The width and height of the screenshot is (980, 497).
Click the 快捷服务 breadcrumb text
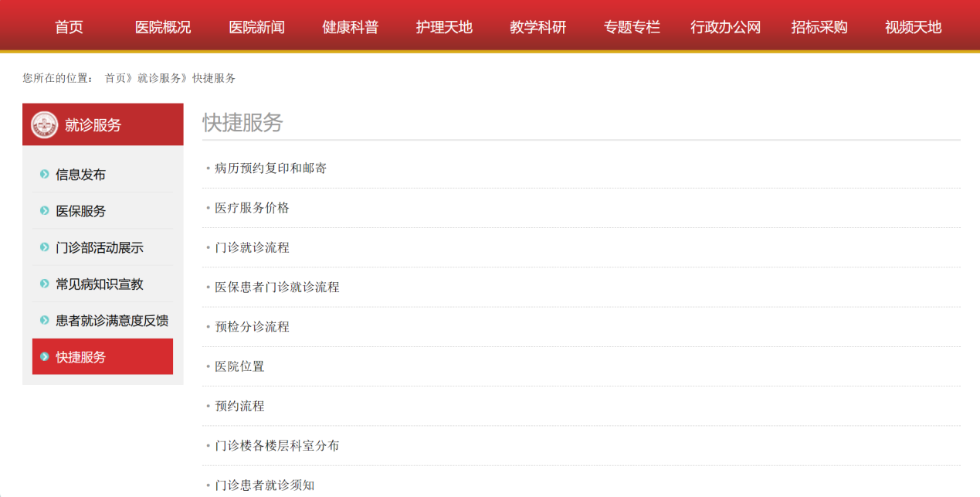click(214, 78)
